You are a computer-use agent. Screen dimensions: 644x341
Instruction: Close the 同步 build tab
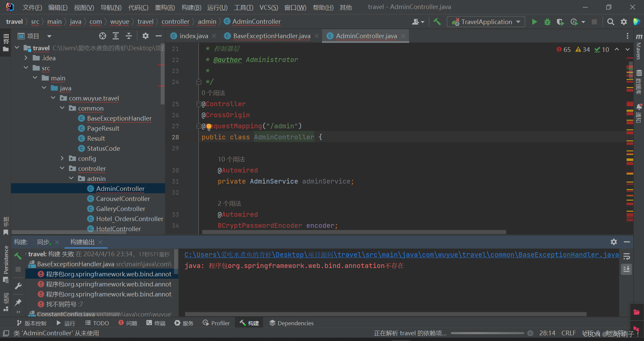[x=57, y=242]
